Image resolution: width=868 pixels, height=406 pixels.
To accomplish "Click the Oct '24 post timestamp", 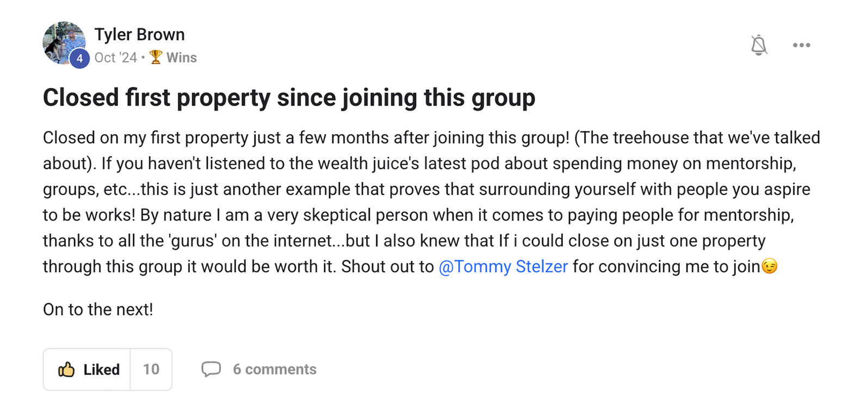I will coord(115,58).
